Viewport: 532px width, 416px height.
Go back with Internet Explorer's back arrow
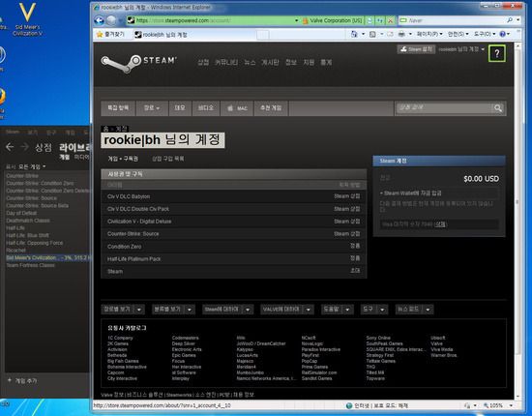99,20
